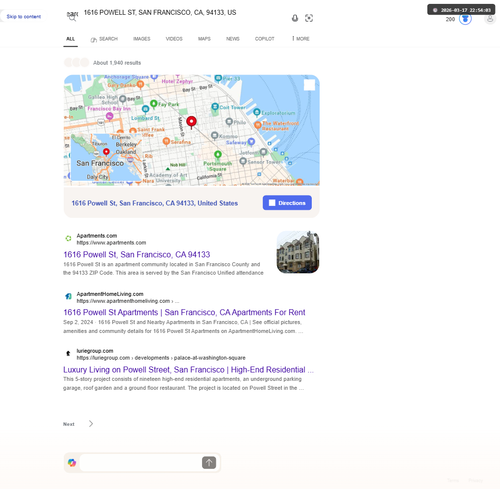The height and width of the screenshot is (489, 500).
Task: Click the Coit Tower map marker
Action: tap(215, 107)
